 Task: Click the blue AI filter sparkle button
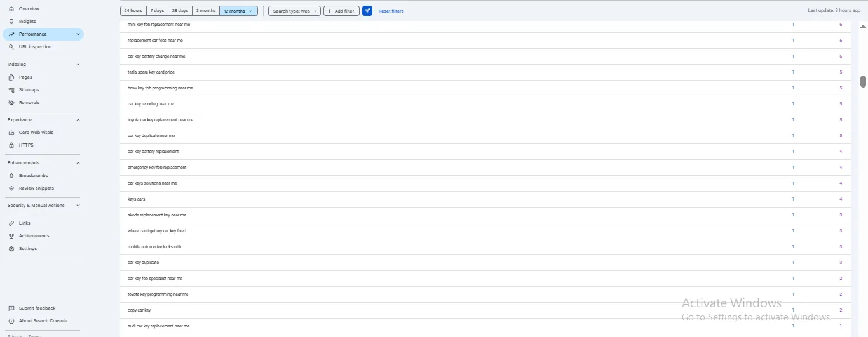(x=367, y=11)
